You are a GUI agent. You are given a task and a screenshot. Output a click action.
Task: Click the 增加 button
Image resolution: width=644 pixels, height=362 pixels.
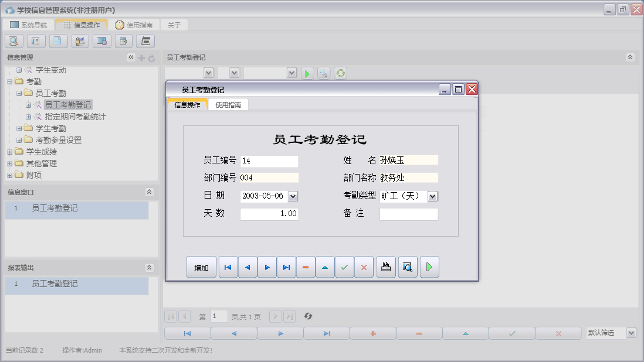pyautogui.click(x=201, y=268)
